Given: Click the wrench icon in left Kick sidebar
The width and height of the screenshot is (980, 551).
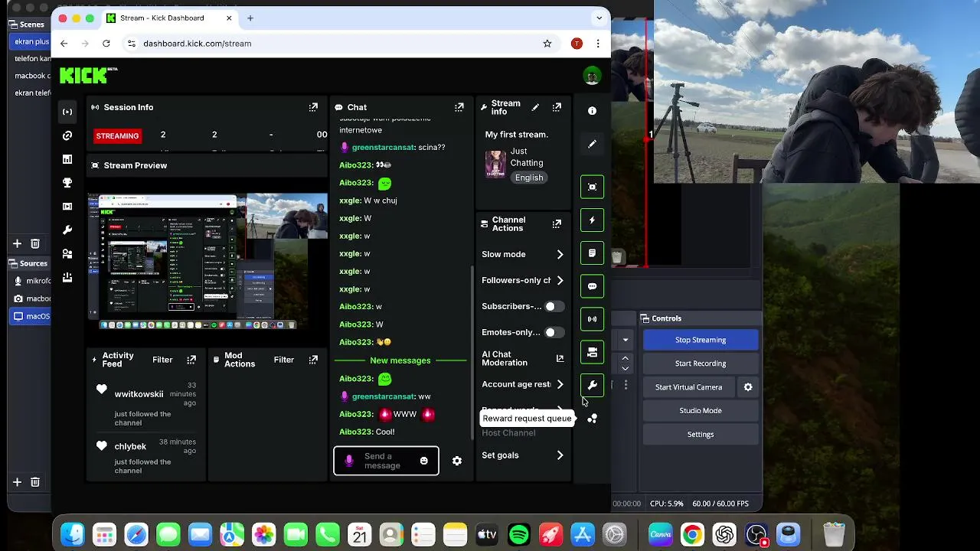Looking at the screenshot, I should pos(67,230).
